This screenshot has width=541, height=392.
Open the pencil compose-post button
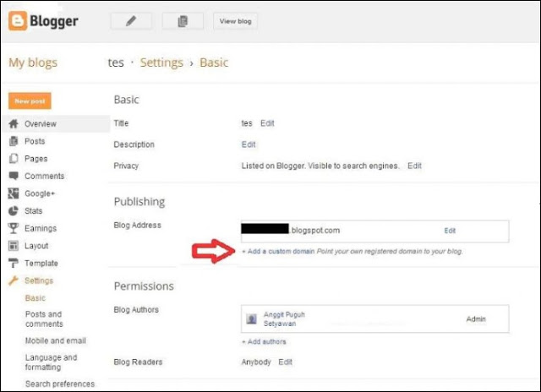click(x=131, y=21)
